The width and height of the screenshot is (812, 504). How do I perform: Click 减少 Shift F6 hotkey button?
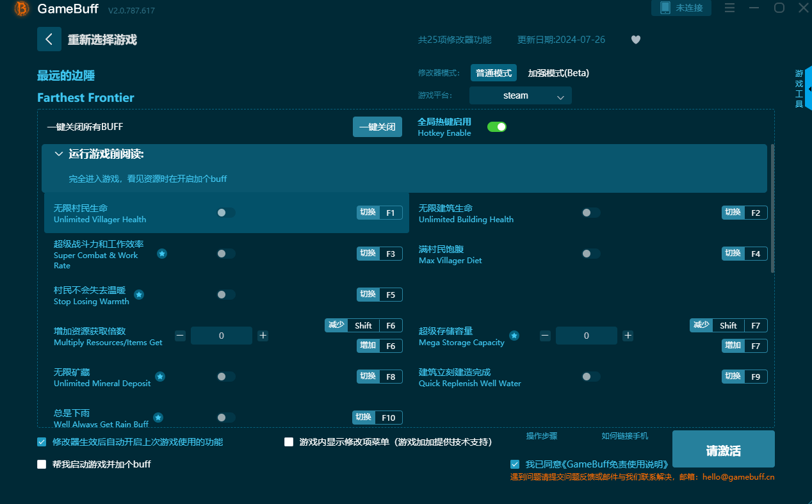pyautogui.click(x=364, y=325)
